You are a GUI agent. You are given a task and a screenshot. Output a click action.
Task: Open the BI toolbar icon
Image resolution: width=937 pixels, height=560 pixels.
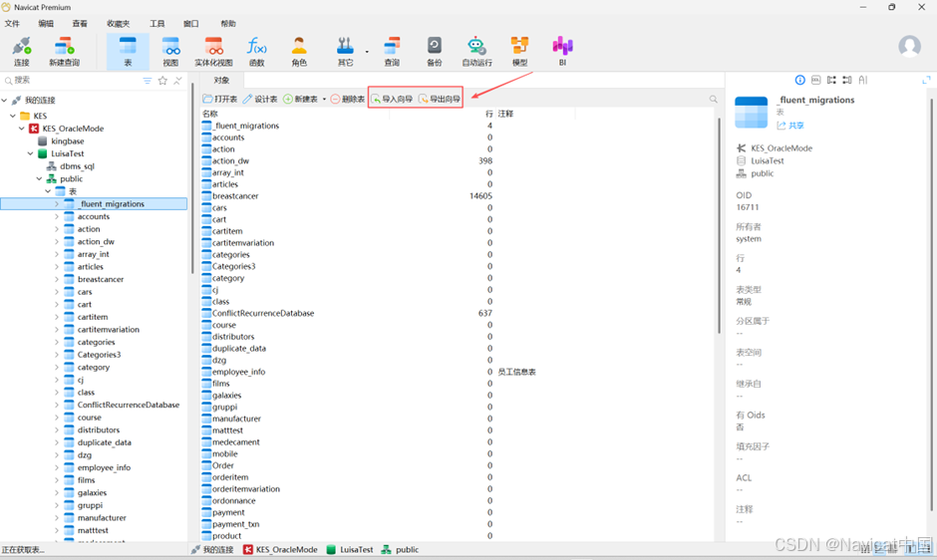click(x=562, y=52)
